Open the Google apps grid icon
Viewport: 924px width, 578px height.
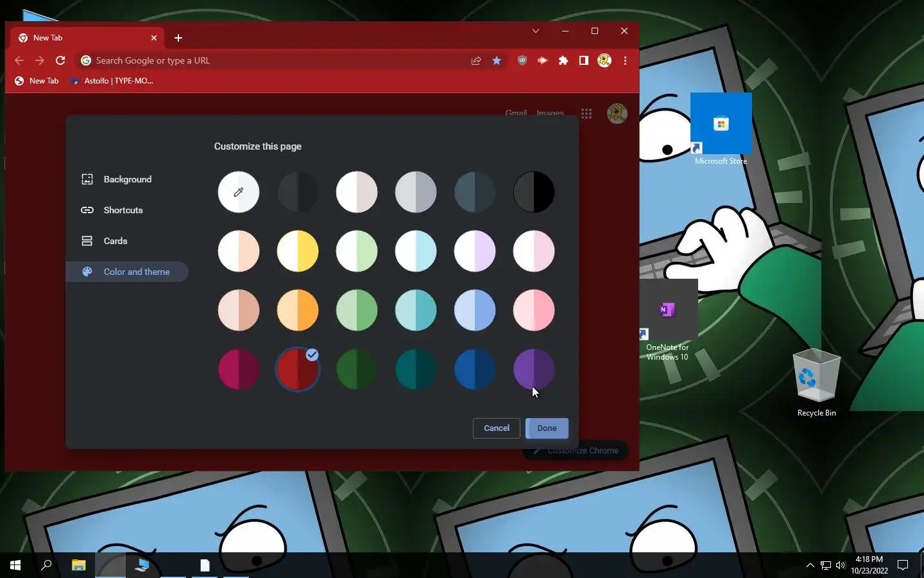586,114
